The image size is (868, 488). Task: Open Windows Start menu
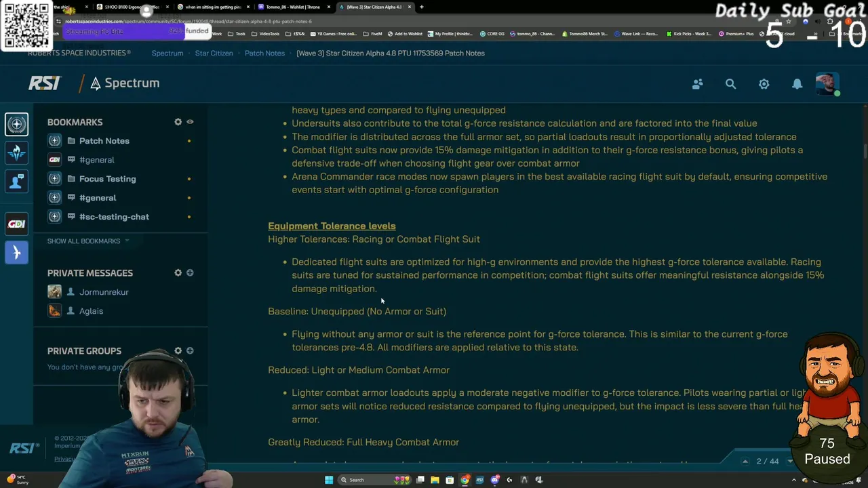pyautogui.click(x=329, y=480)
